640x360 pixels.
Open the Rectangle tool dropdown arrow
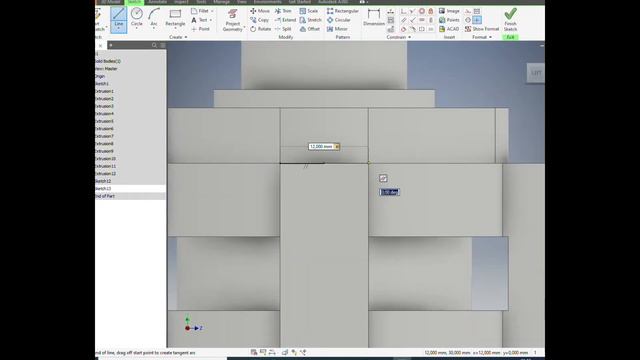click(175, 28)
